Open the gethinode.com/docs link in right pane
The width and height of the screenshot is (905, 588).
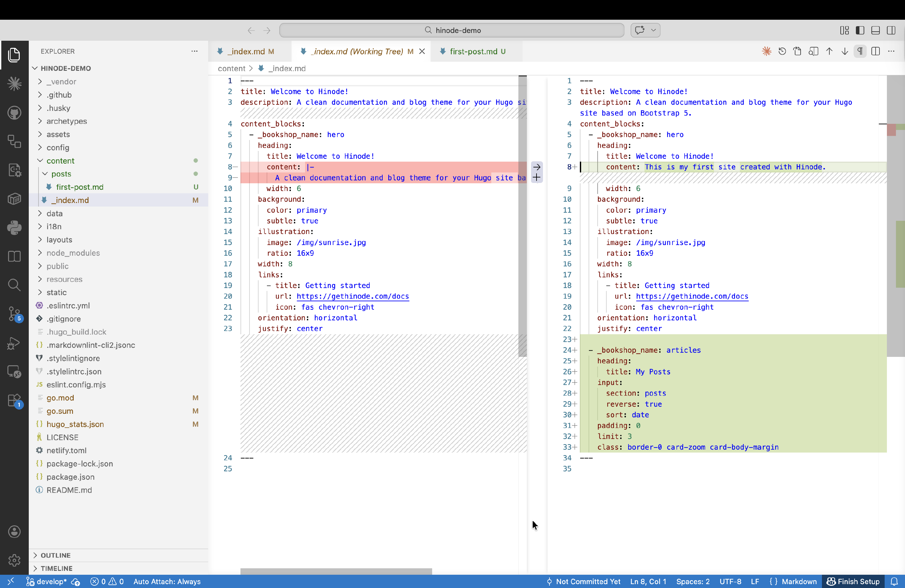pos(692,296)
